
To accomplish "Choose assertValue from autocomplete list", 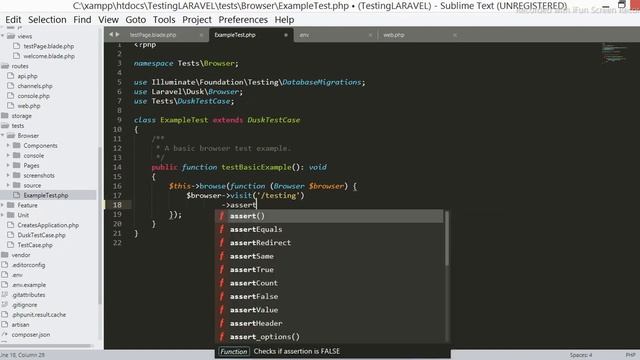I will (329, 310).
